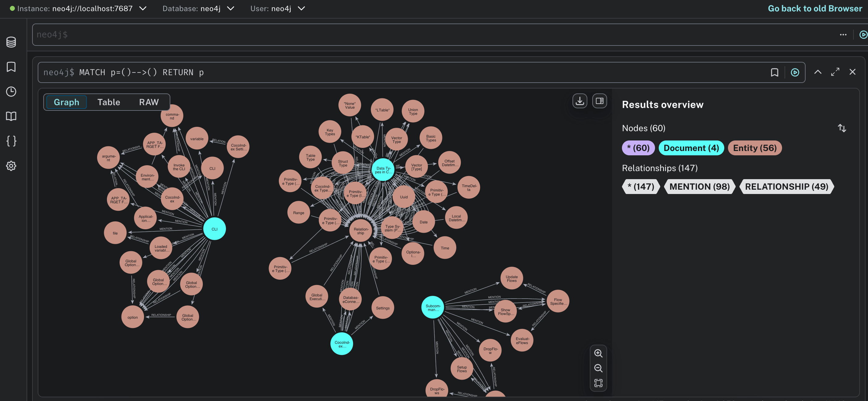Download the graph visualization

coord(580,101)
